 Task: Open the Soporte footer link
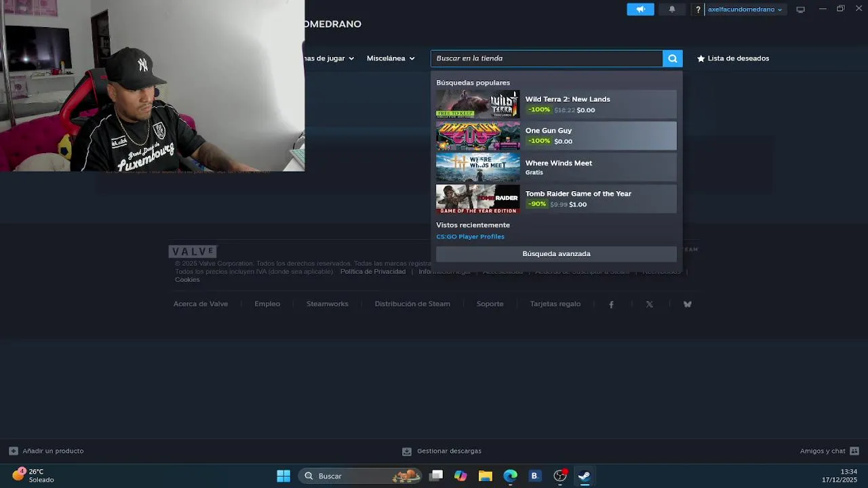click(490, 304)
